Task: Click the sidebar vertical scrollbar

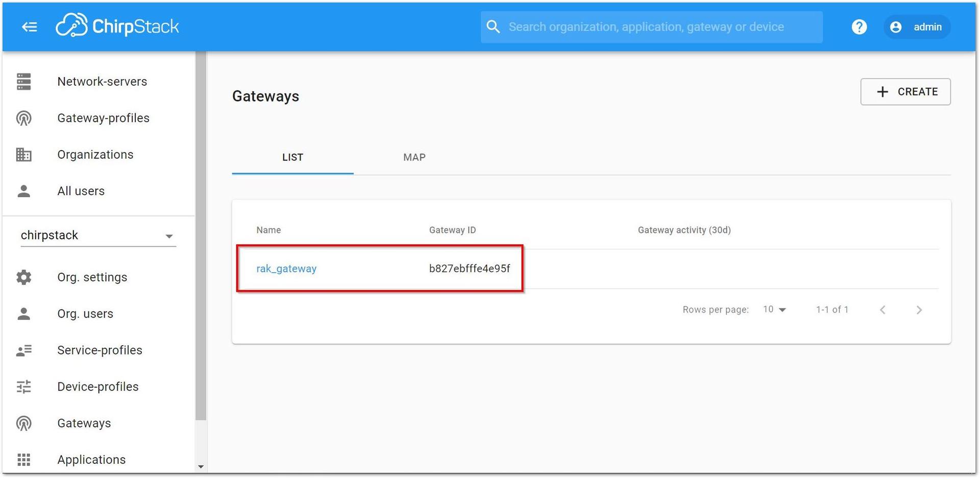Action: point(201,236)
